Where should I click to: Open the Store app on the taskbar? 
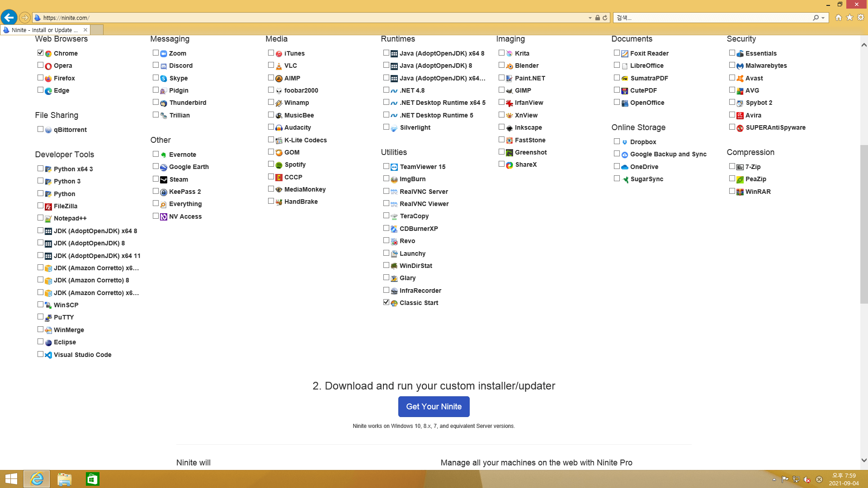pyautogui.click(x=92, y=479)
